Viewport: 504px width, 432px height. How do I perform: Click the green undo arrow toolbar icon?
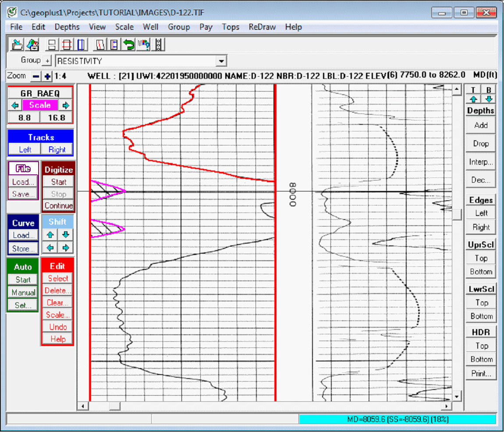(x=128, y=44)
